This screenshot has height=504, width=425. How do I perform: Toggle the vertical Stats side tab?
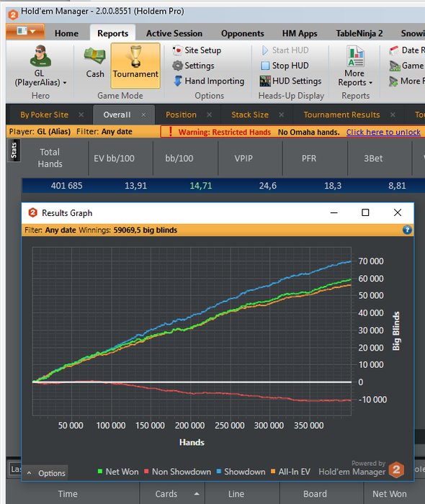tap(14, 150)
